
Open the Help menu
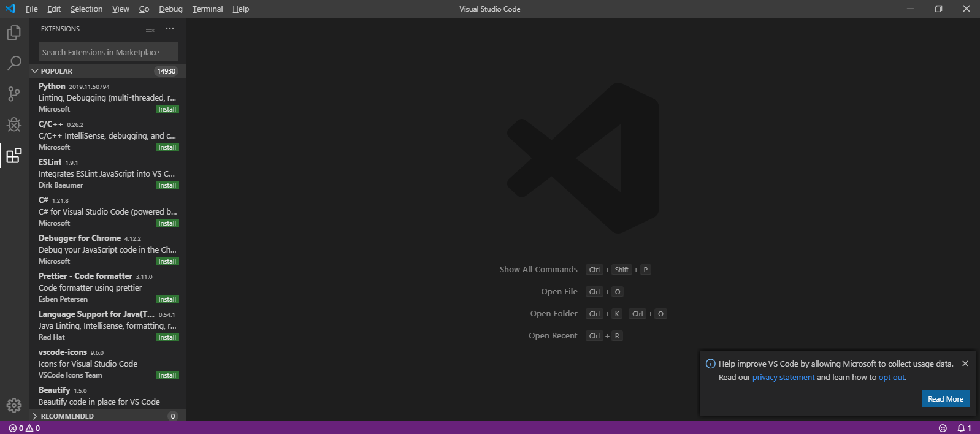click(x=241, y=9)
